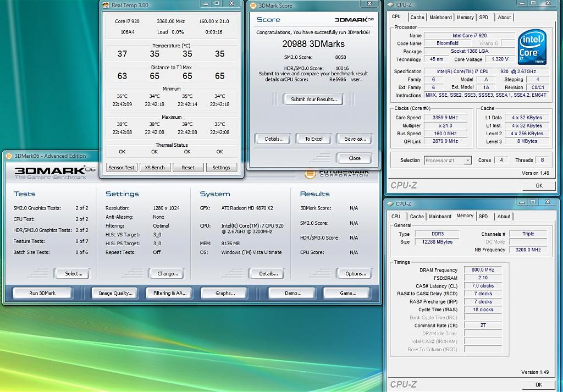Show the About tab in the CPU-Z memory window
The width and height of the screenshot is (563, 392).
click(504, 217)
